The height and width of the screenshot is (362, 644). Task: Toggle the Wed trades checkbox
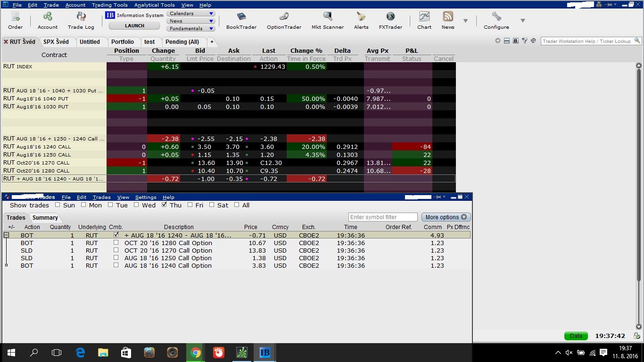137,205
